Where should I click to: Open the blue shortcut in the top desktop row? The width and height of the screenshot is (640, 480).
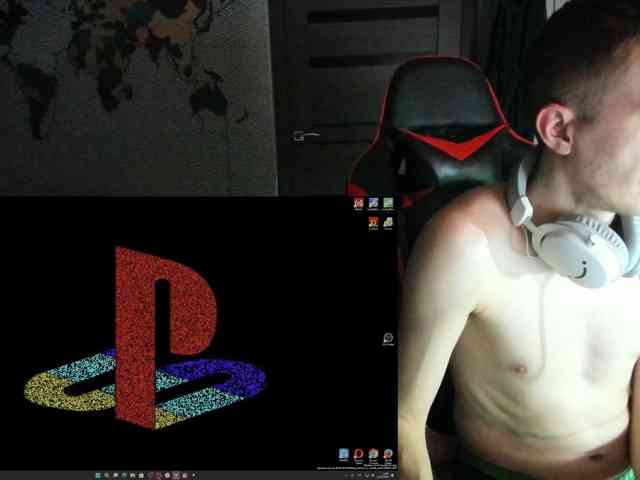(x=373, y=203)
